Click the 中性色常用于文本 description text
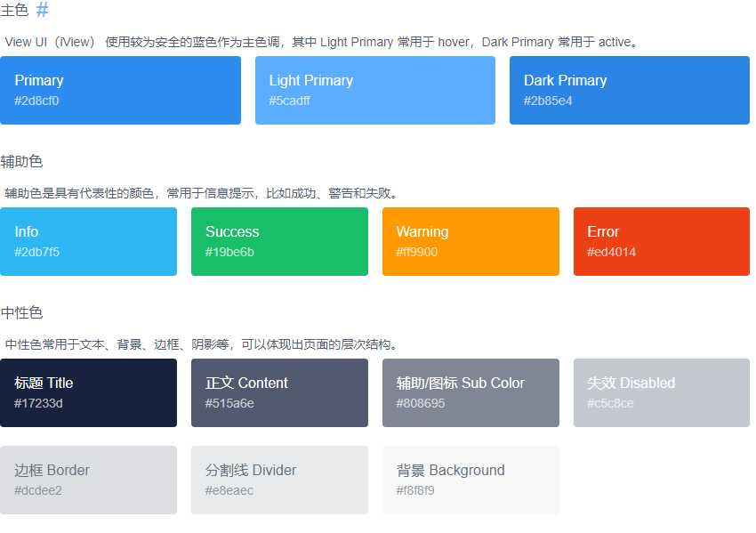The image size is (756, 533). coord(203,344)
